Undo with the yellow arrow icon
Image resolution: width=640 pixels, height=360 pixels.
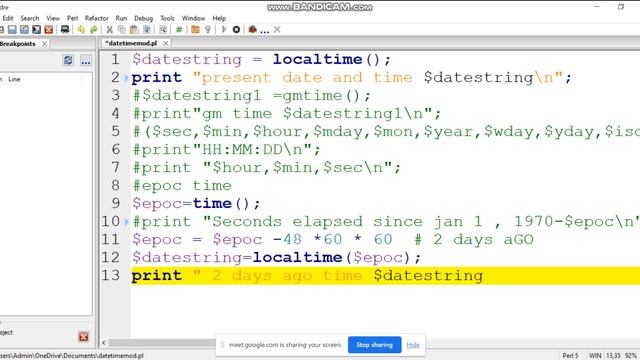click(81, 29)
